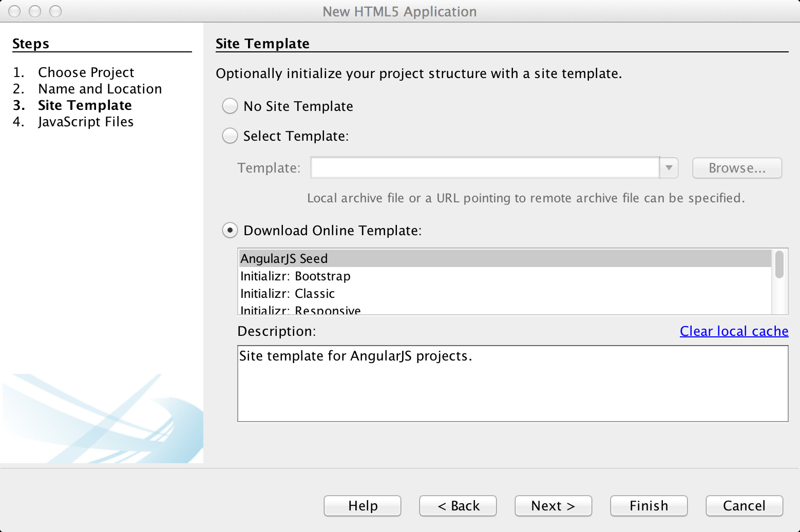Click inside the Template input field
Viewport: 800px width, 532px height.
485,168
